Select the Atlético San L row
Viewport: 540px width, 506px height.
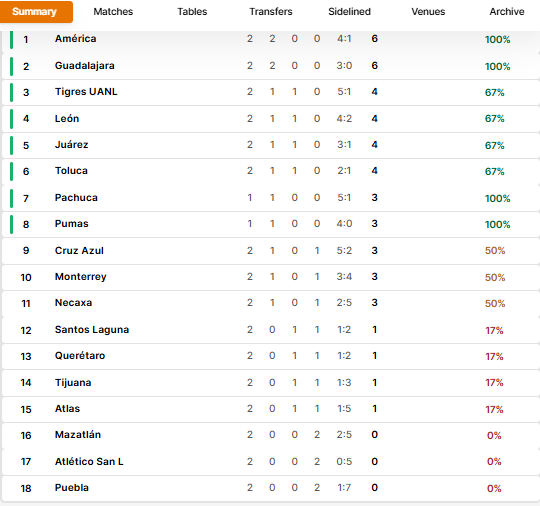tap(271, 462)
